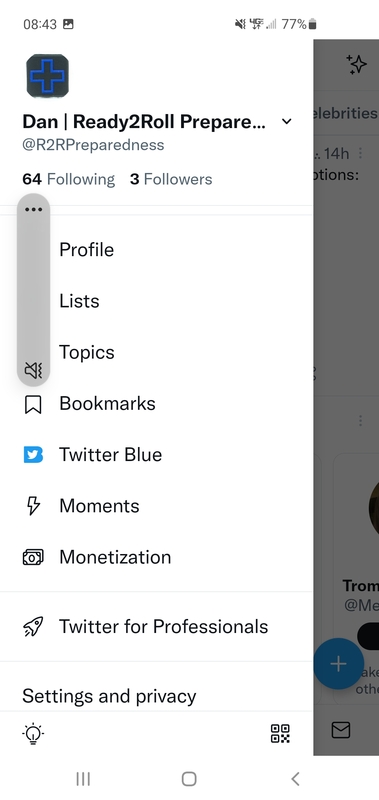Expand the account switcher chevron
Viewport: 379px width, 800px height.
[287, 121]
